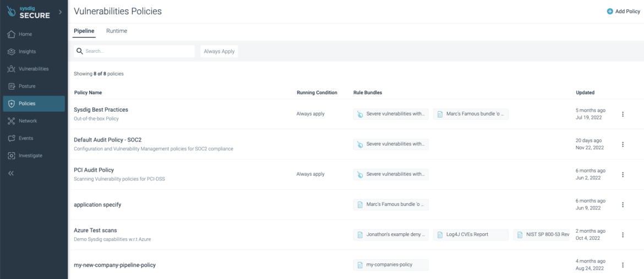Open Insights layers icon in sidebar

click(12, 51)
